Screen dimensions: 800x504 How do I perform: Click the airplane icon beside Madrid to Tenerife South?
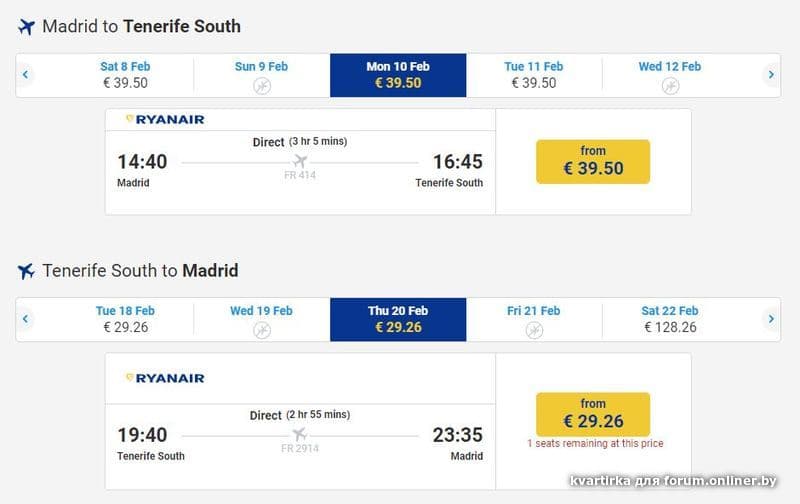point(27,27)
